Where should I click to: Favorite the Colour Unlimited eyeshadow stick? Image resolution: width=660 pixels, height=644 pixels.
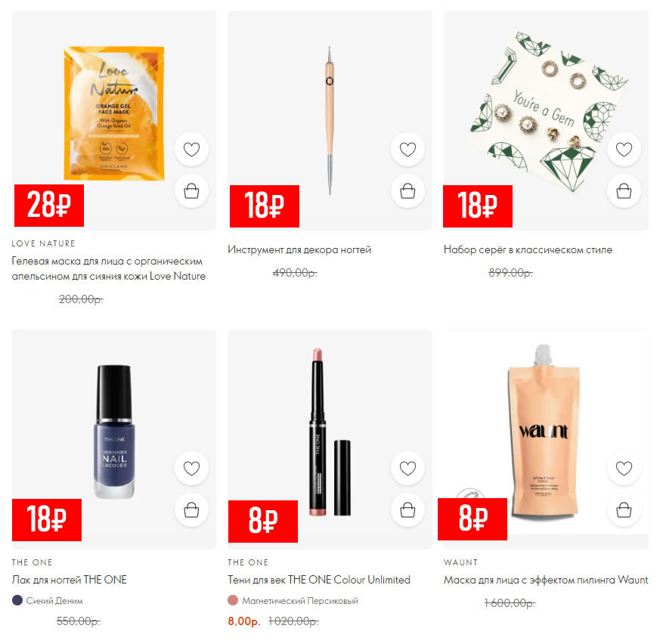[407, 469]
